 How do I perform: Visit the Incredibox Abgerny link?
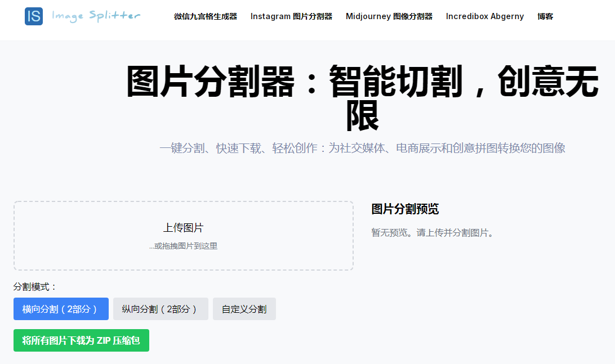tap(485, 16)
